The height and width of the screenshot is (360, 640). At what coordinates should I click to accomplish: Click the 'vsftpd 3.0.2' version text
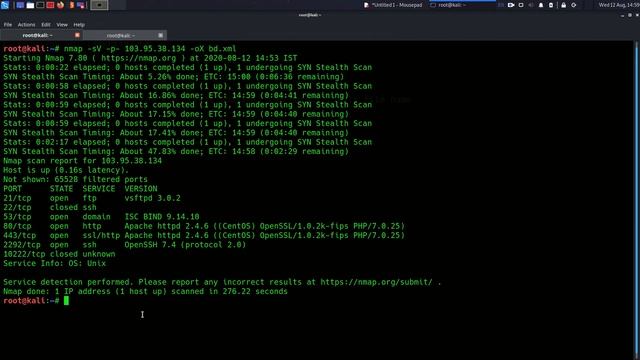coord(152,198)
